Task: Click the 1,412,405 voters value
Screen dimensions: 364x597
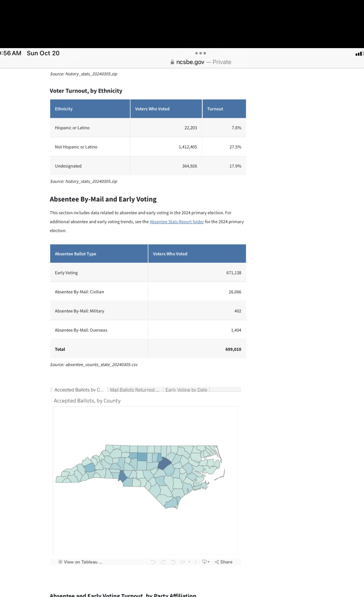Action: [188, 147]
